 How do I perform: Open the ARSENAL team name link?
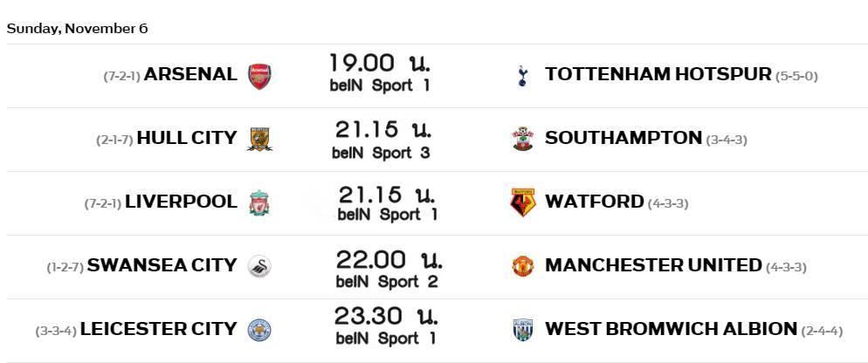pyautogui.click(x=190, y=74)
